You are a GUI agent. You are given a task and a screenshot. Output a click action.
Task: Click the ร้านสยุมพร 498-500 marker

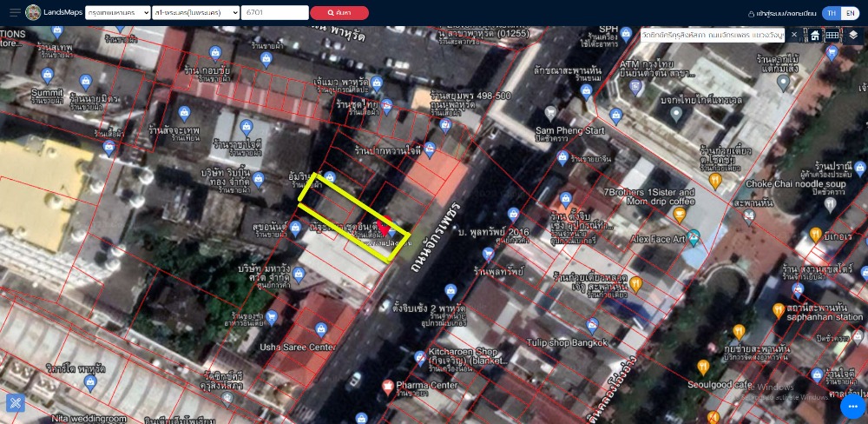(444, 126)
